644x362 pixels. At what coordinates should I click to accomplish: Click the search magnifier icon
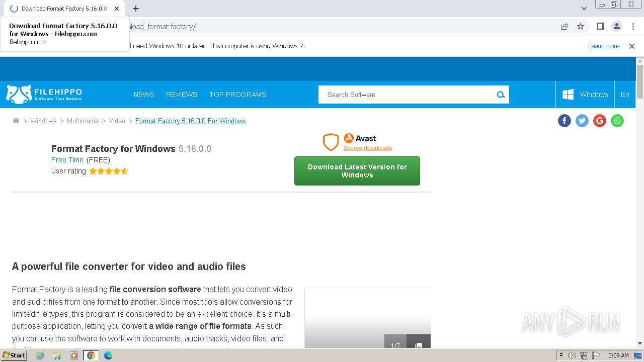tap(501, 95)
